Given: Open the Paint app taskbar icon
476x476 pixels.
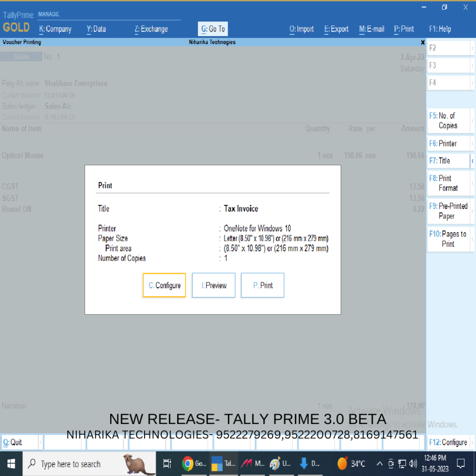Looking at the screenshot, I should [x=280, y=464].
